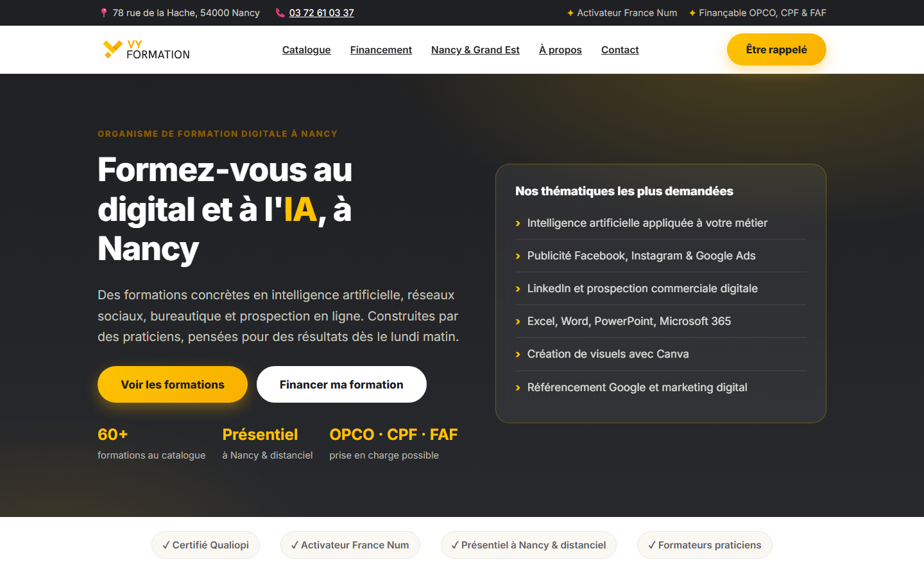Click the phone icon in the top bar
The height and width of the screenshot is (578, 924).
click(280, 13)
